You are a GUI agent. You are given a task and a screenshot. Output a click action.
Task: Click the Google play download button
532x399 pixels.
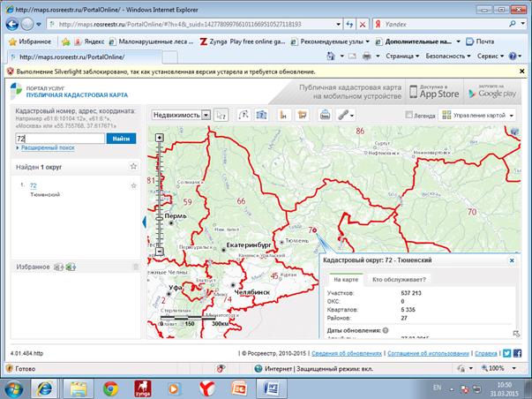(x=492, y=92)
